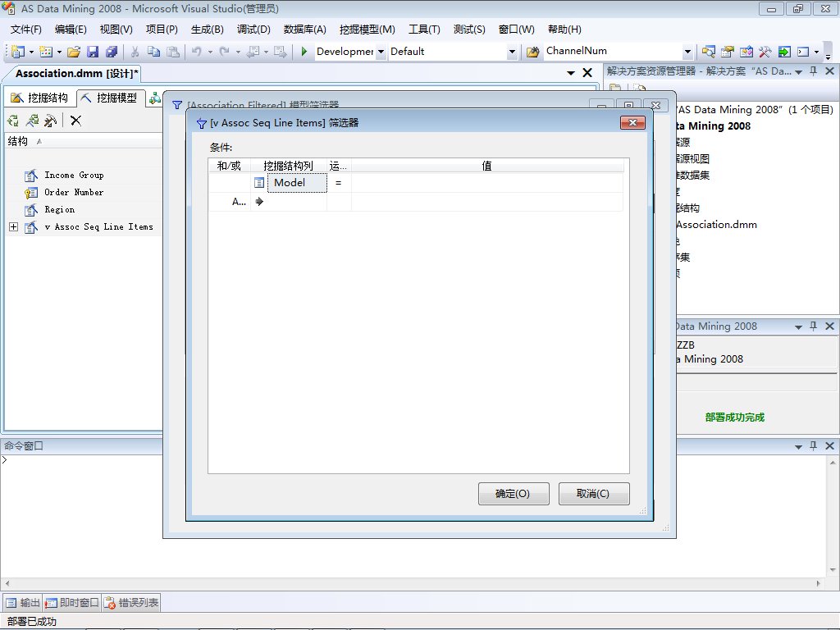Switch to the 挖掘结构 tab
The image size is (840, 630).
(x=40, y=98)
